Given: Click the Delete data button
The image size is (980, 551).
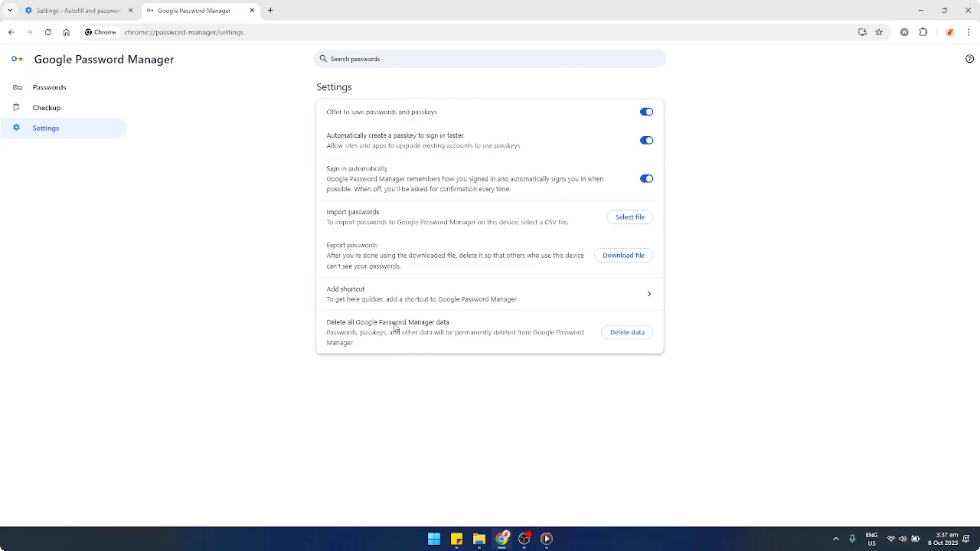Looking at the screenshot, I should [x=627, y=332].
